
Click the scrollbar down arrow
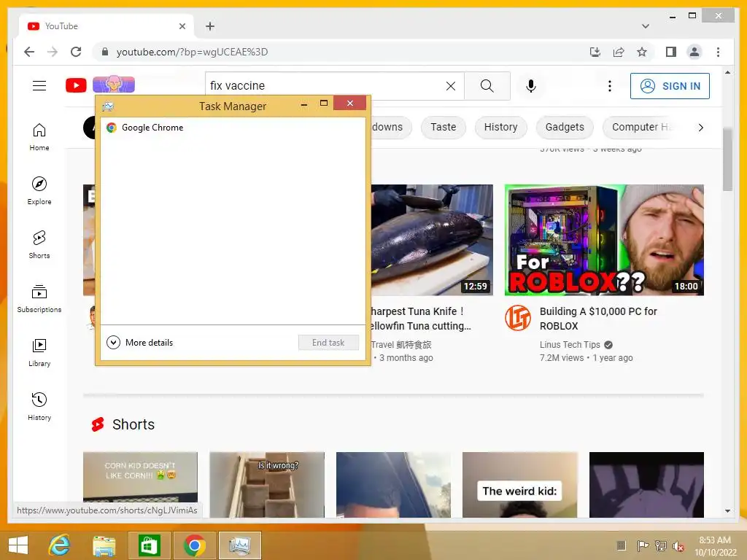(x=727, y=511)
